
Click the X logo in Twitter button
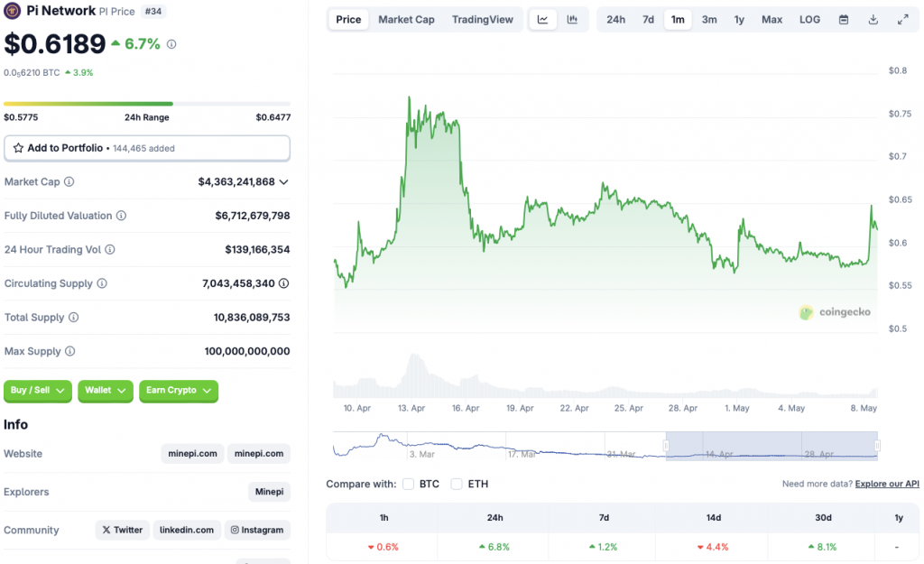(106, 530)
